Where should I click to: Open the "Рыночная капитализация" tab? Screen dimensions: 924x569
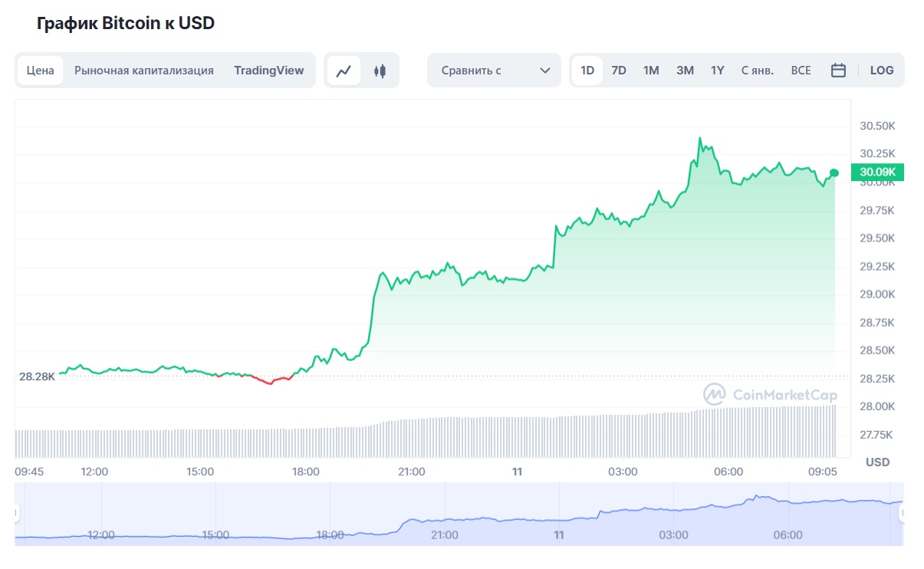click(144, 71)
